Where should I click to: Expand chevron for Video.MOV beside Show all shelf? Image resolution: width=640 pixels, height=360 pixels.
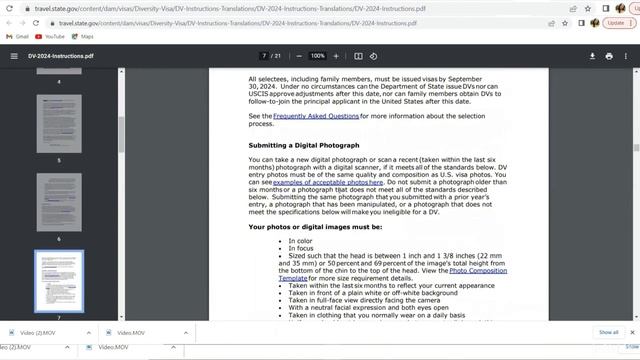coord(186,333)
